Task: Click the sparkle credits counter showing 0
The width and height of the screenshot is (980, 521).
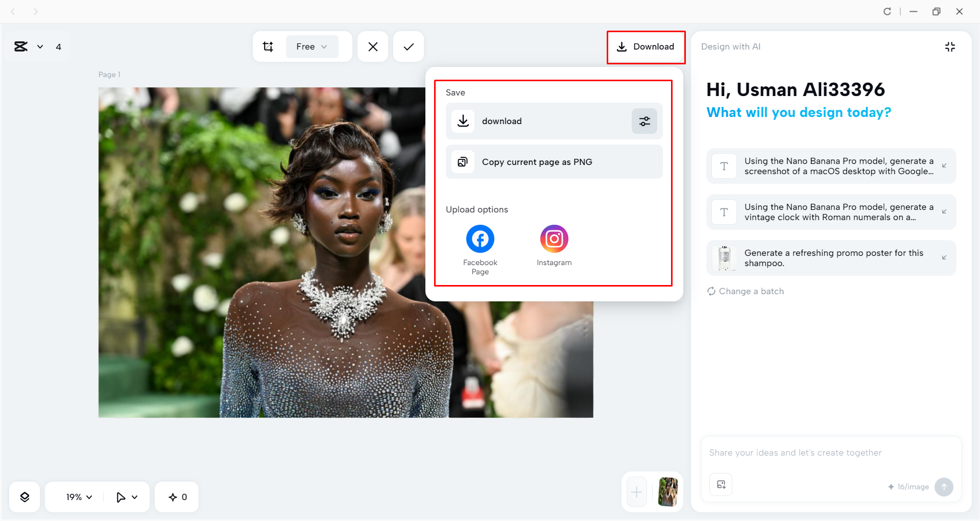Action: click(x=177, y=497)
